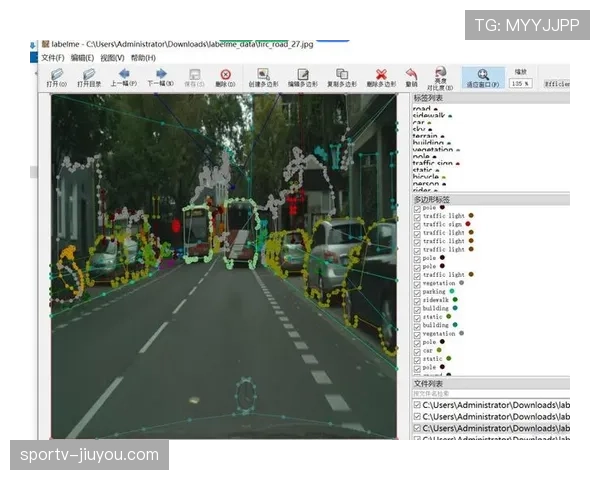Select 'terrain' in the label list
This screenshot has width=600, height=480.
click(428, 136)
